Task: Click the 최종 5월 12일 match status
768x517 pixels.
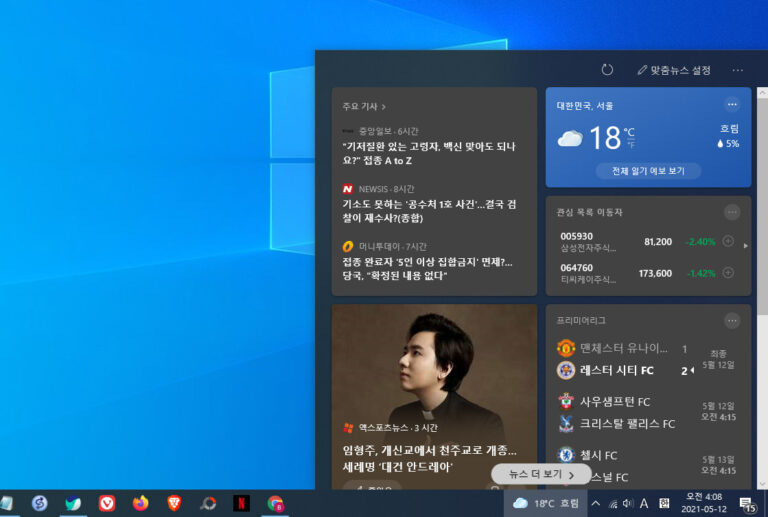Action: click(x=718, y=359)
